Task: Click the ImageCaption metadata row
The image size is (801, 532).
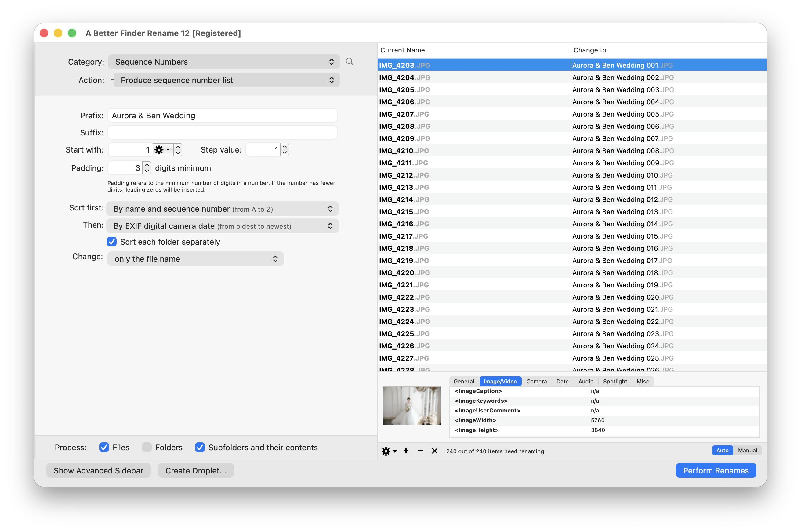Action: pos(604,391)
